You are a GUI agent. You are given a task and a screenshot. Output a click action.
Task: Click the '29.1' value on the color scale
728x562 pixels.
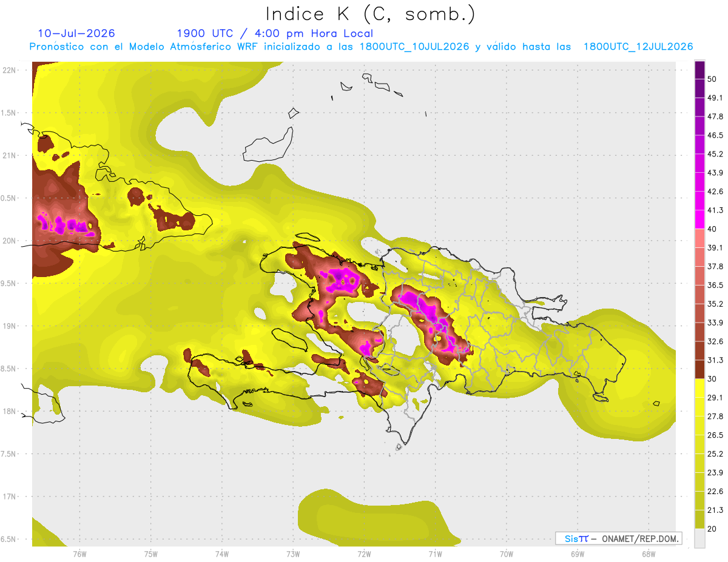pos(715,398)
